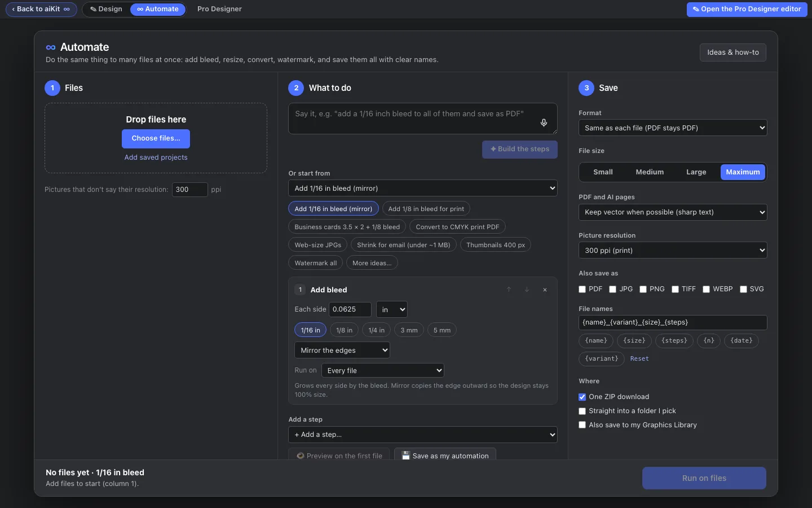Check the JPG also-save-as box
The image size is (812, 508).
tap(613, 289)
